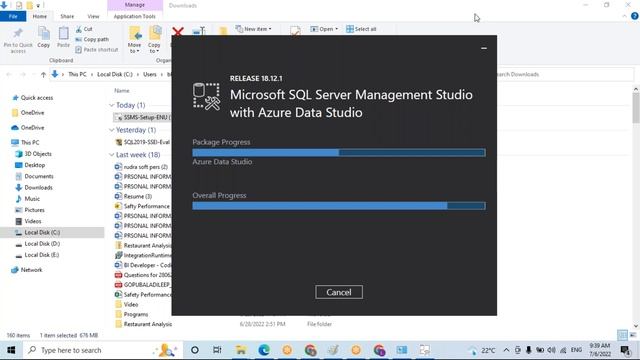Viewport: 640px width, 360px height.
Task: Open the Open dropdown in ribbon
Action: [x=324, y=29]
